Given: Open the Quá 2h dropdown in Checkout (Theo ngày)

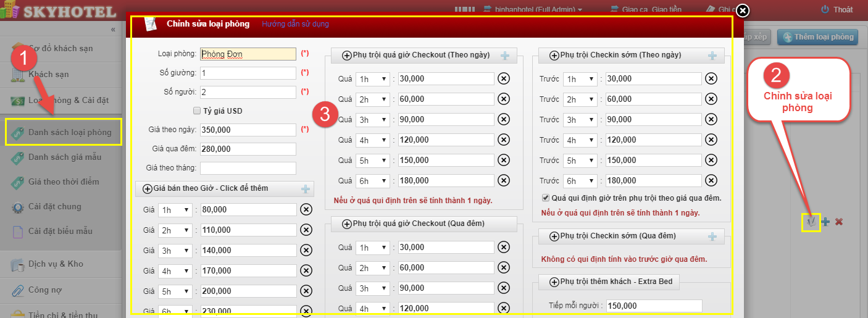Looking at the screenshot, I should coord(373,99).
